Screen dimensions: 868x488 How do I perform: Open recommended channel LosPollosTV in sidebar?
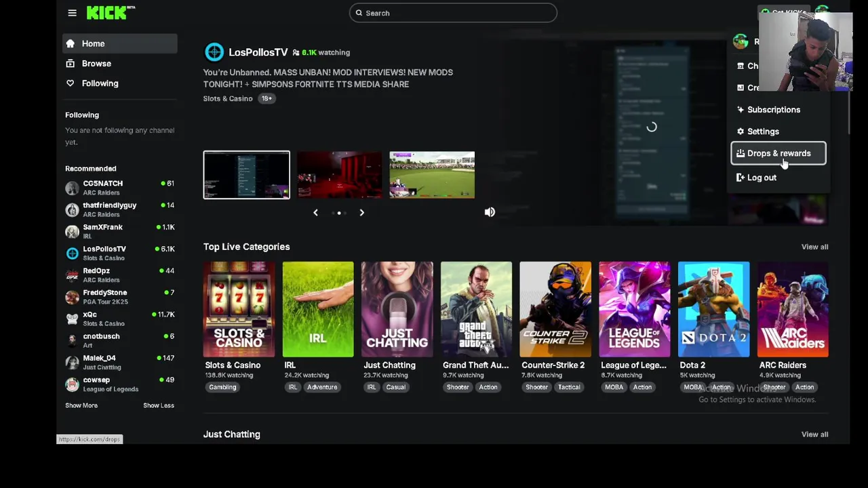(x=120, y=253)
